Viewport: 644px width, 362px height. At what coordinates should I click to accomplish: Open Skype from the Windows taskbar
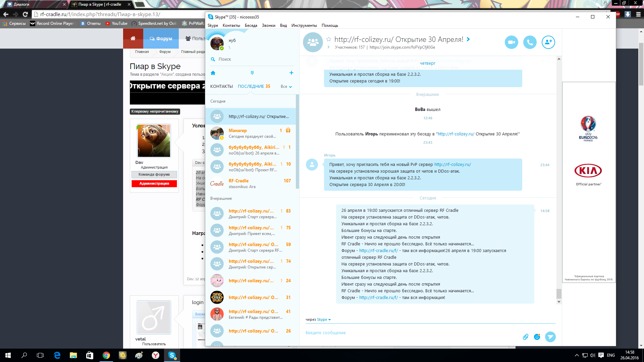tap(172, 355)
